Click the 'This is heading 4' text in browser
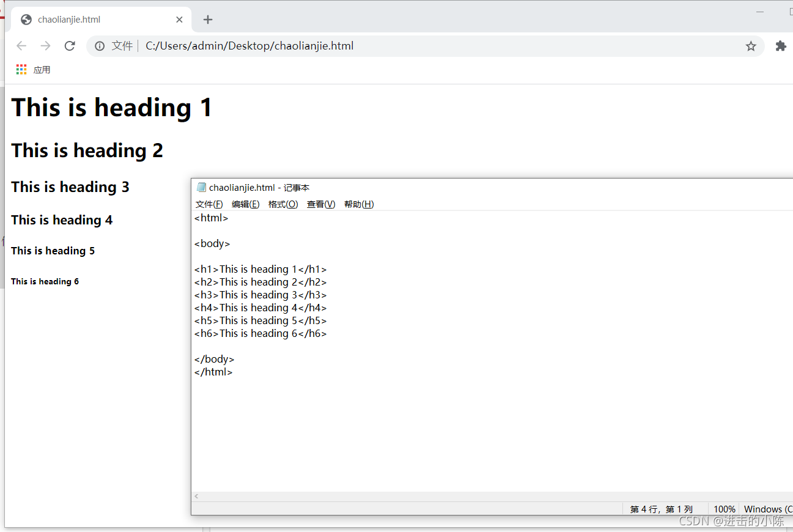Screen dimensions: 793x532 click(62, 220)
